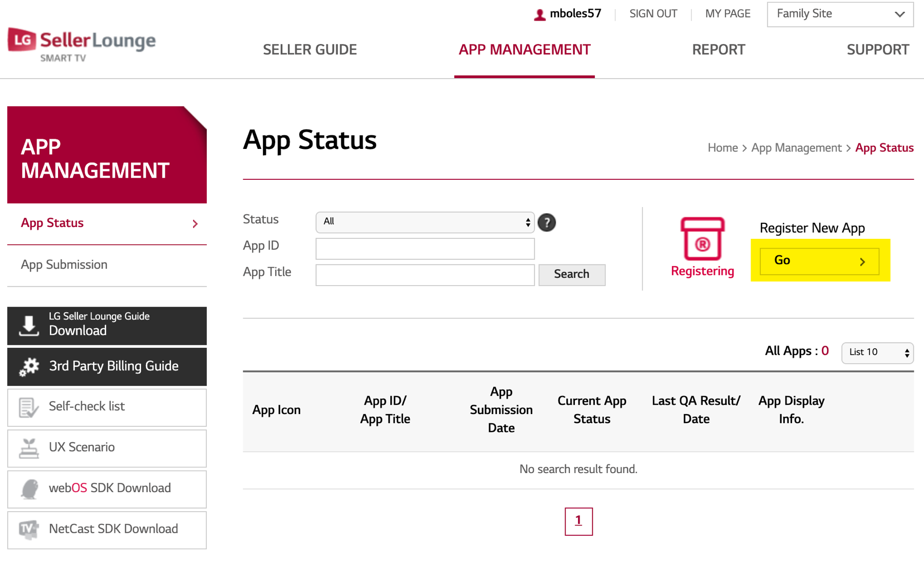The height and width of the screenshot is (563, 924).
Task: Click the red Registering box icon
Action: (702, 239)
